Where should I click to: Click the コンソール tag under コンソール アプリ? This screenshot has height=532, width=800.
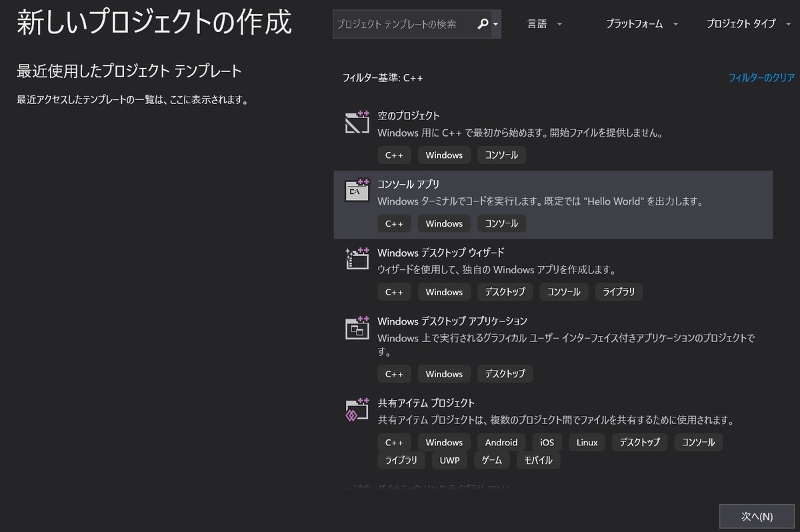501,223
